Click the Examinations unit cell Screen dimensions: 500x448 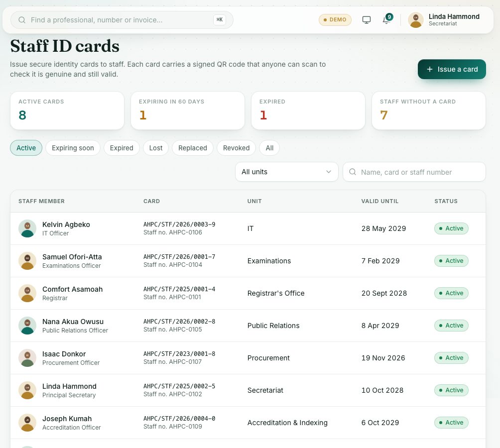pyautogui.click(x=269, y=261)
